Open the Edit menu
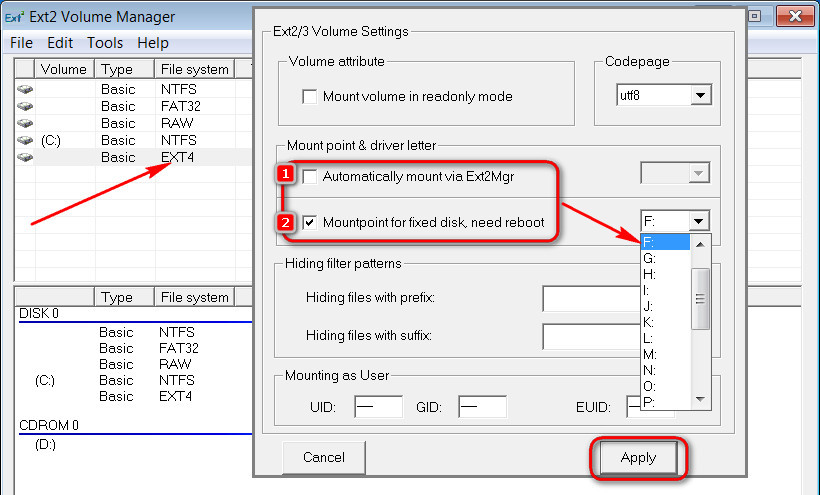 tap(60, 43)
